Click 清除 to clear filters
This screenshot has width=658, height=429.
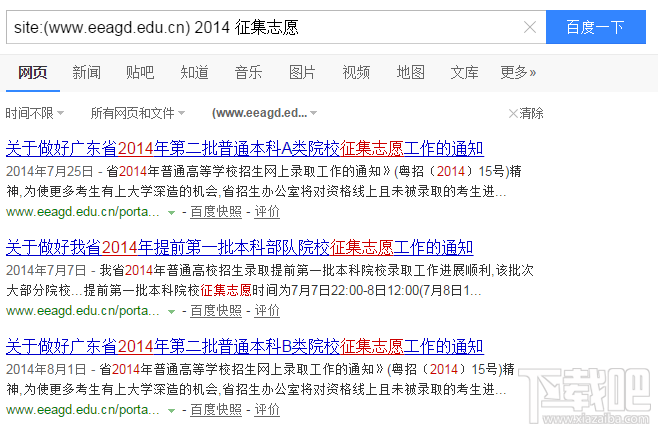point(526,113)
